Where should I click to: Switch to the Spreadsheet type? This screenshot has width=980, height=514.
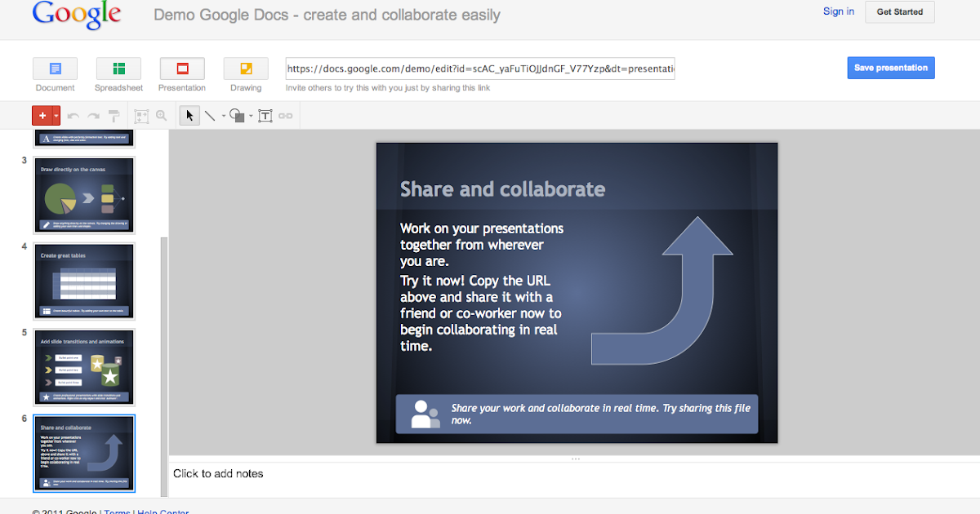[x=118, y=69]
